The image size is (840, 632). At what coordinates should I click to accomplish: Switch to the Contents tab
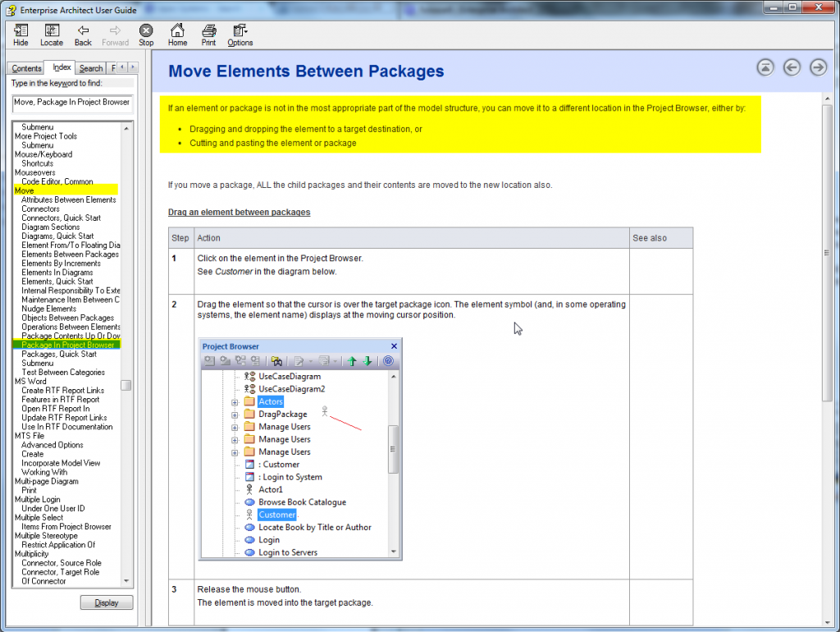[27, 68]
